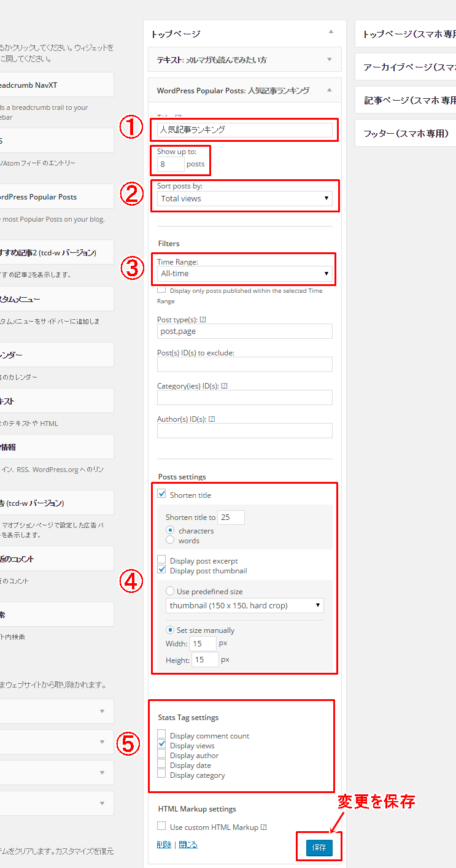This screenshot has height=868, width=456.
Task: Select the おすすめ記事2 (tcd-w バージョン) widget
Action: point(56,252)
